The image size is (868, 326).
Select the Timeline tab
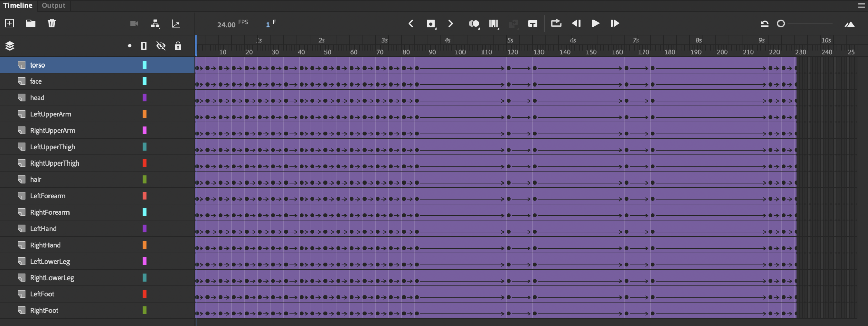(18, 5)
